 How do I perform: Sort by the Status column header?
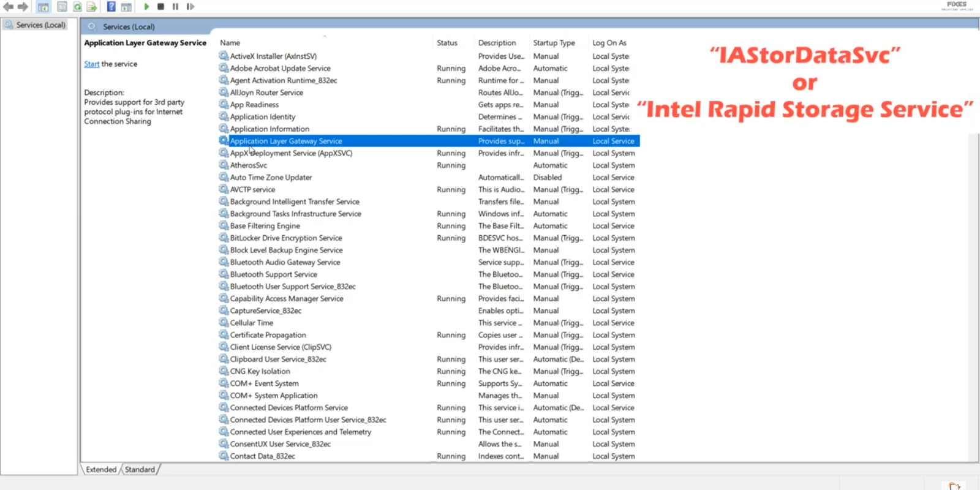[x=447, y=43]
